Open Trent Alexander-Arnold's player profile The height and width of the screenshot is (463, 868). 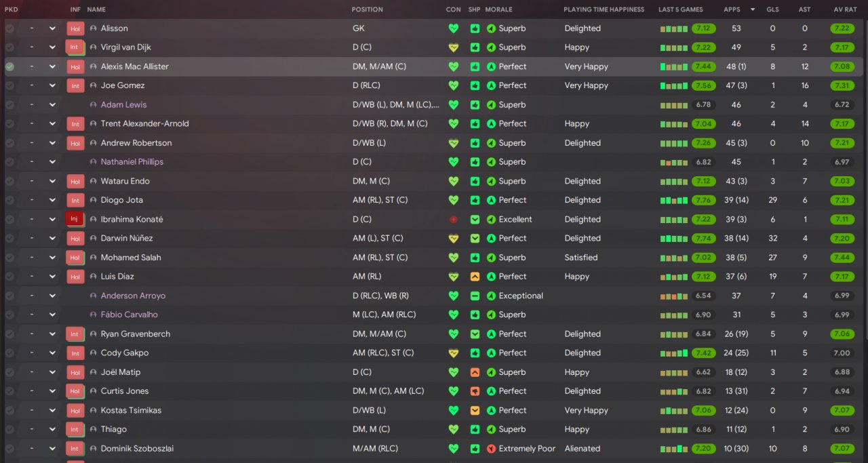coord(144,124)
